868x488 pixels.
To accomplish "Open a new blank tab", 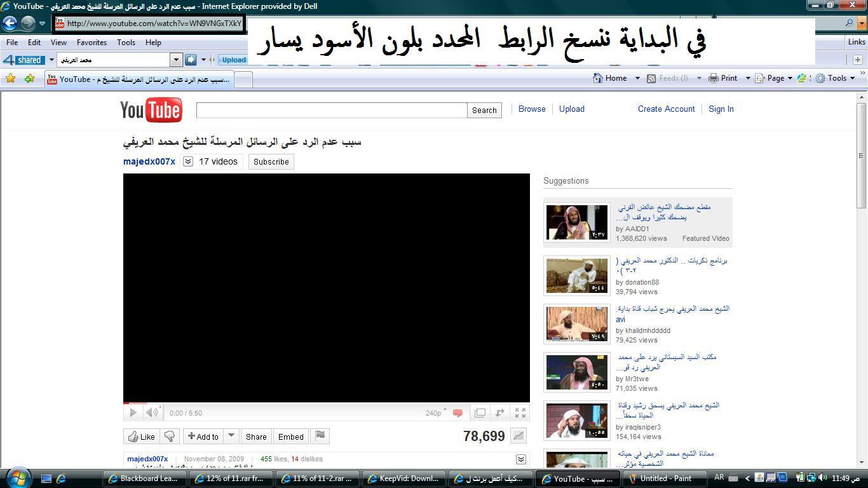I will tap(243, 79).
